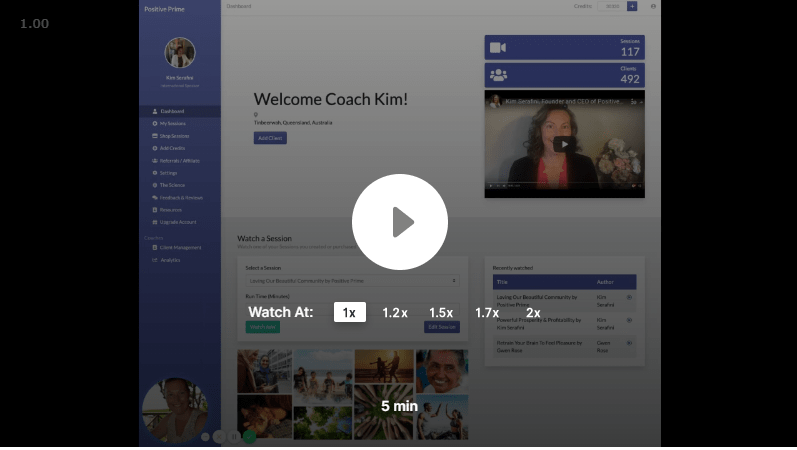Viewport: 797px width, 450px height.
Task: Open Client Management in the sidebar
Action: pyautogui.click(x=180, y=248)
